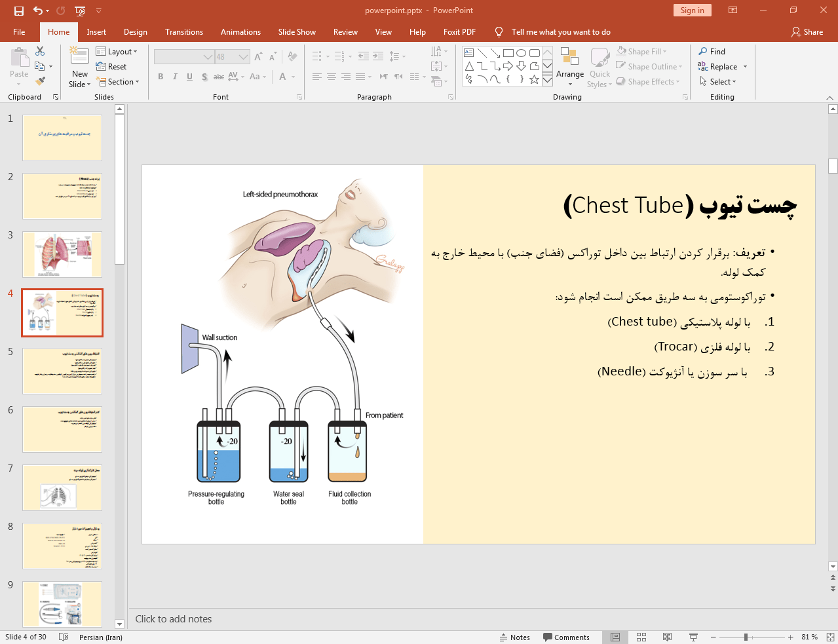Switch to the Insert tab
This screenshot has width=838, height=644.
coord(96,32)
